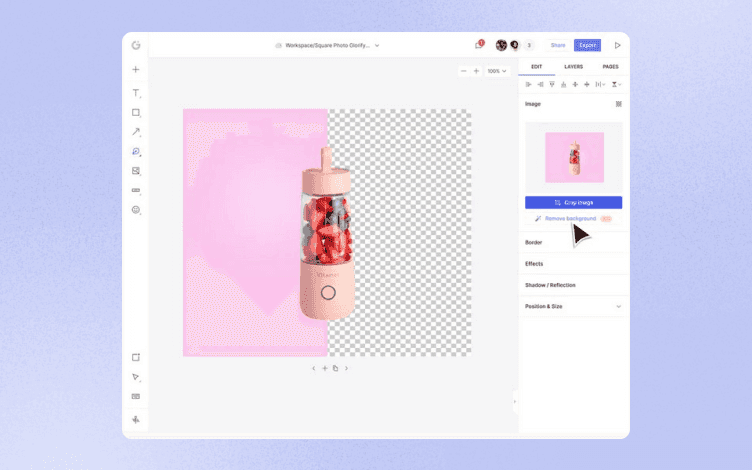
Task: Expand the Position & Size section
Action: coord(574,306)
